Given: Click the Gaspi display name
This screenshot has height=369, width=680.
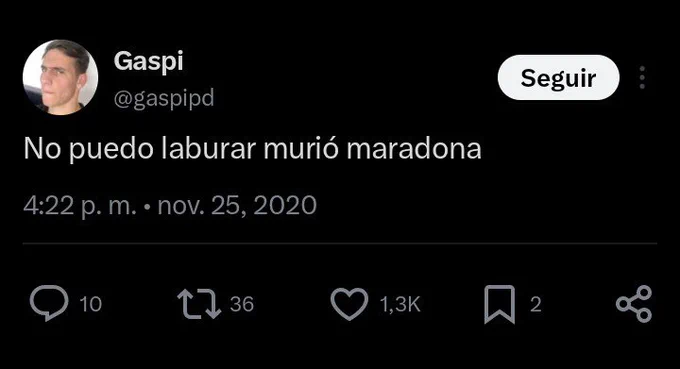Looking at the screenshot, I should point(148,61).
